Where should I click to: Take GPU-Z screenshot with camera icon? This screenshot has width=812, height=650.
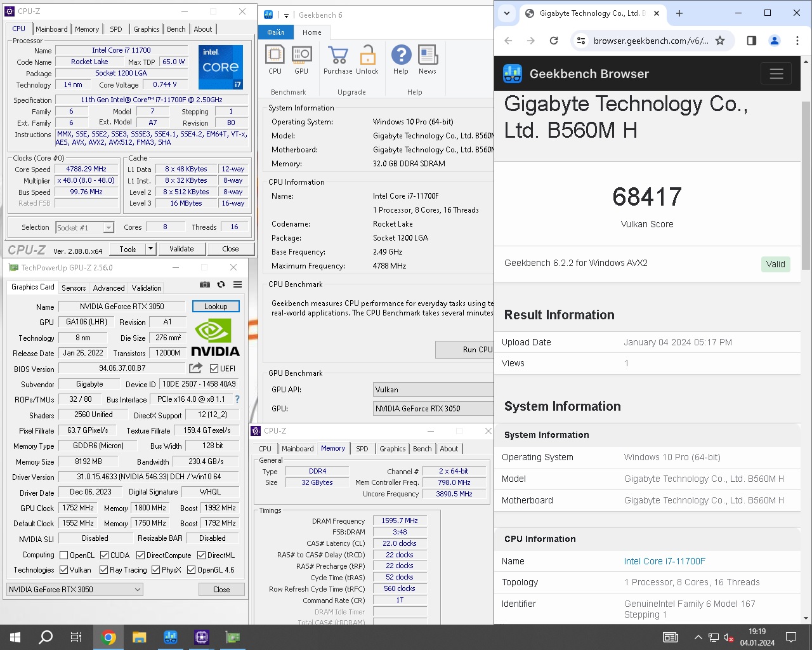coord(205,284)
